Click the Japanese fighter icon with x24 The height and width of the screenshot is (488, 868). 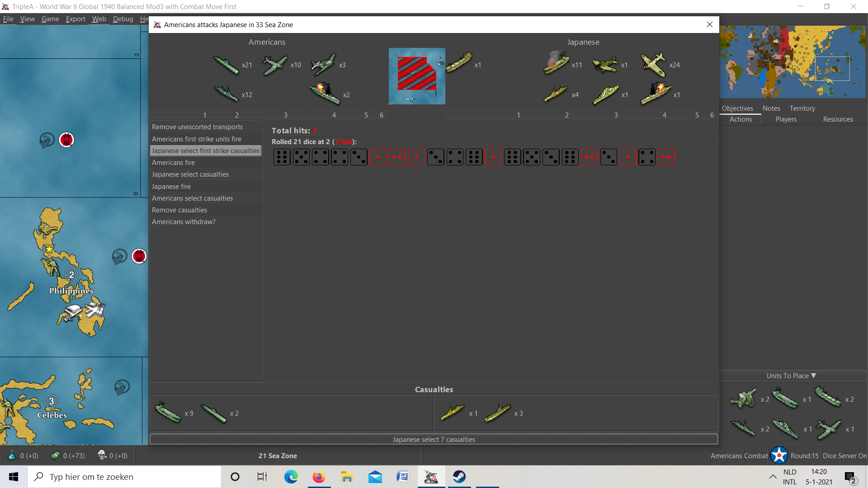[x=653, y=64]
